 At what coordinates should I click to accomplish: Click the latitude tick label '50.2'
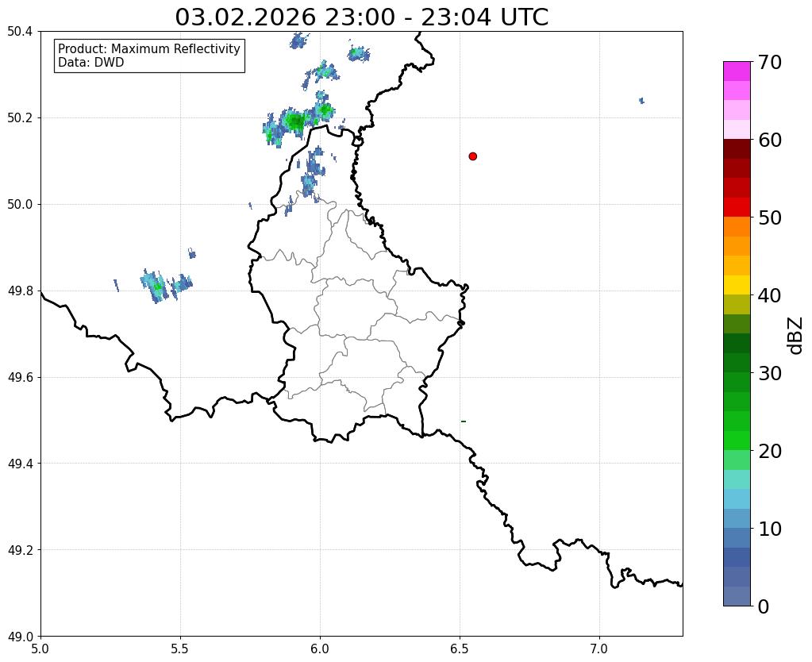click(20, 118)
